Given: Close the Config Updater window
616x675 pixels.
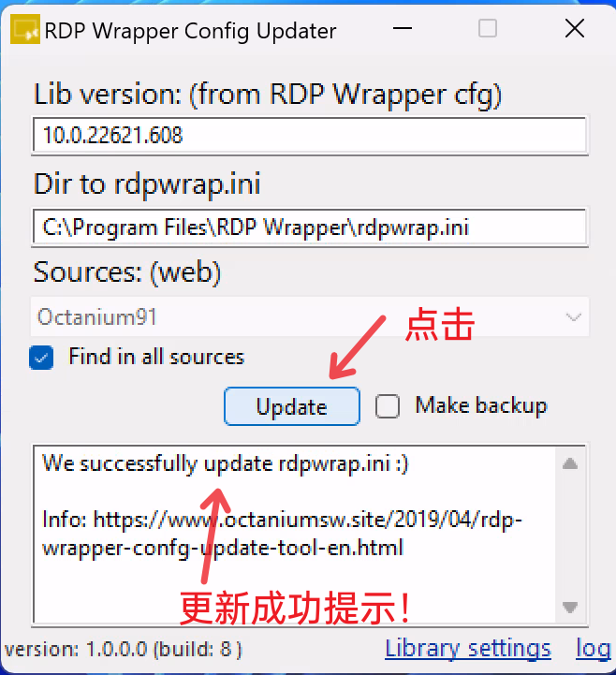Looking at the screenshot, I should tap(574, 29).
